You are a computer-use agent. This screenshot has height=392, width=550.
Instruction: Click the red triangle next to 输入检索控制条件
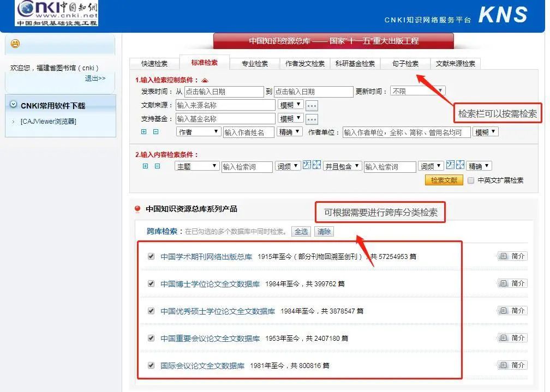click(205, 80)
